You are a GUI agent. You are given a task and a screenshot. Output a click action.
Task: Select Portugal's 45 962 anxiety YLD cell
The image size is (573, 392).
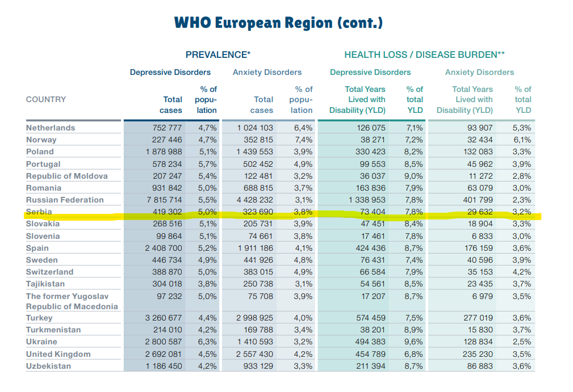[x=480, y=165]
